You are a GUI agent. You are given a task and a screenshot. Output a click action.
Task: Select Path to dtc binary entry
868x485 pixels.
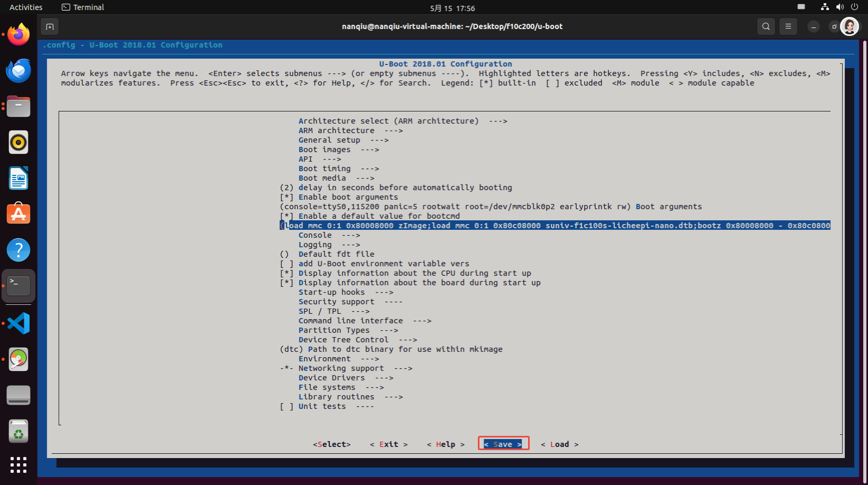(391, 349)
